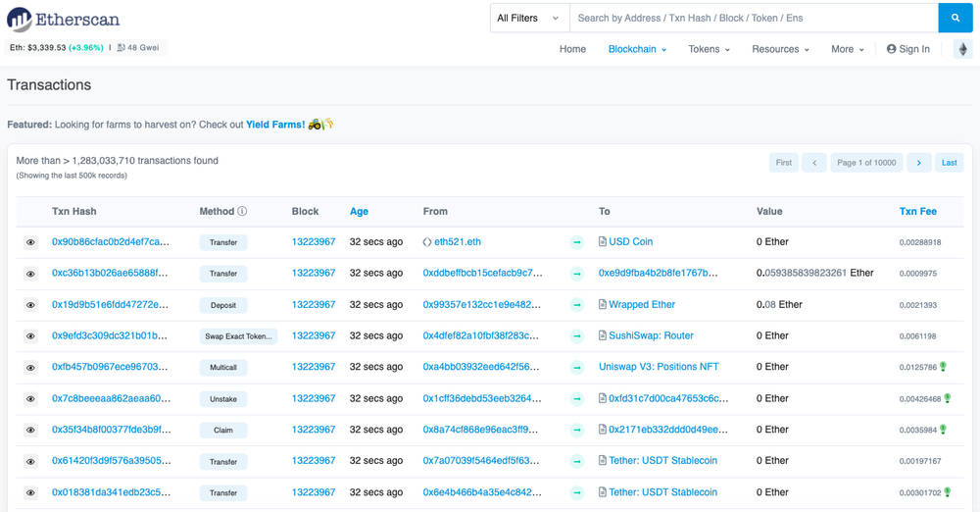980x512 pixels.
Task: Click the contract icon beside Wrapped Ether
Action: pyautogui.click(x=603, y=304)
